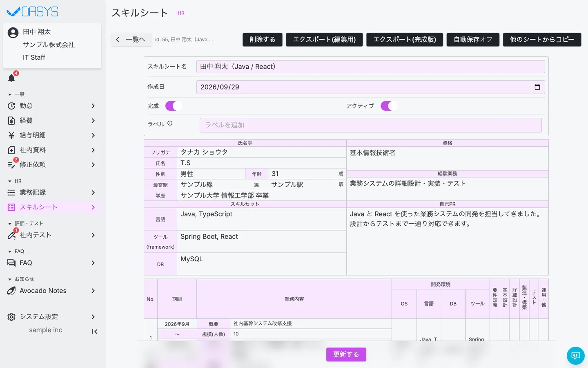Collapse the sidebar with the arrow icon
588x368 pixels.
point(95,332)
